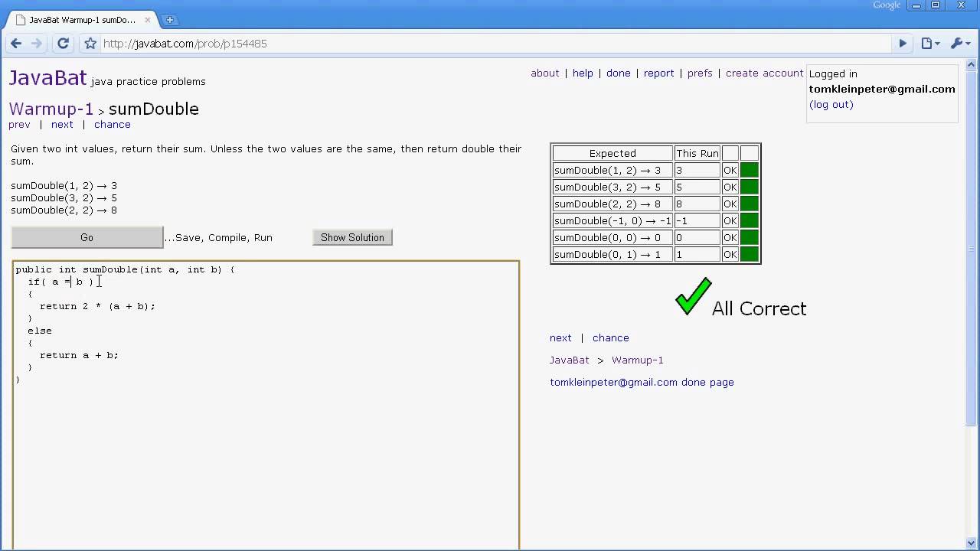
Task: Click the page vertical scrollbar
Action: coord(972,248)
